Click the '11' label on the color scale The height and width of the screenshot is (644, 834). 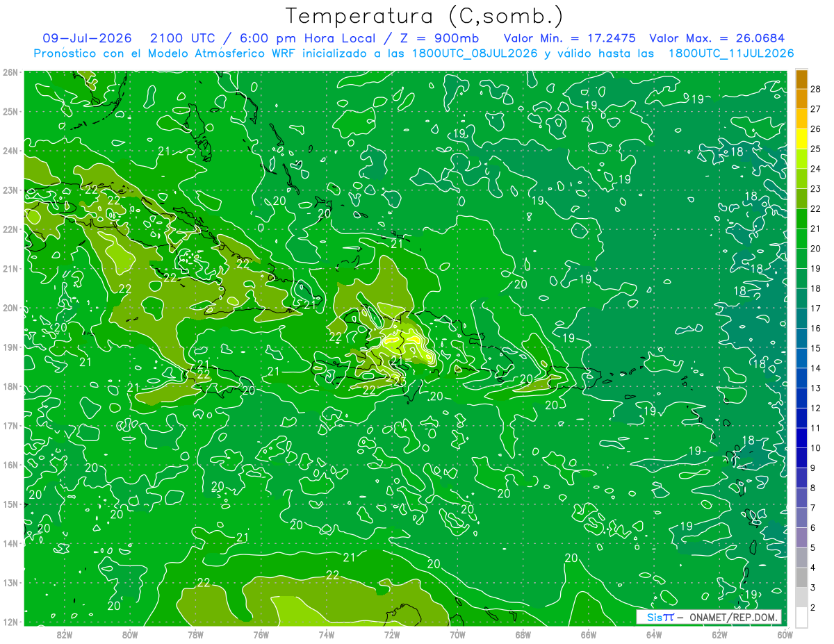click(x=816, y=428)
